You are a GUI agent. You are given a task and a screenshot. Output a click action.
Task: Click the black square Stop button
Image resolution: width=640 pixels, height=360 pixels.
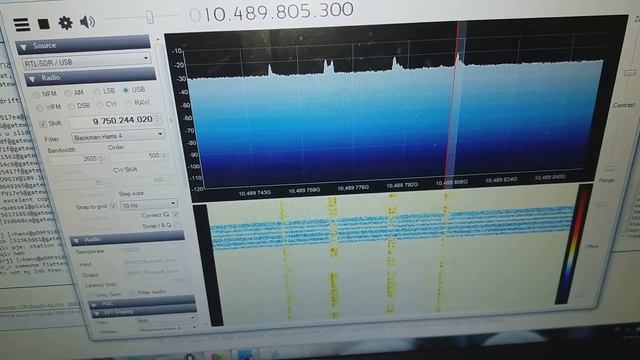coord(44,24)
